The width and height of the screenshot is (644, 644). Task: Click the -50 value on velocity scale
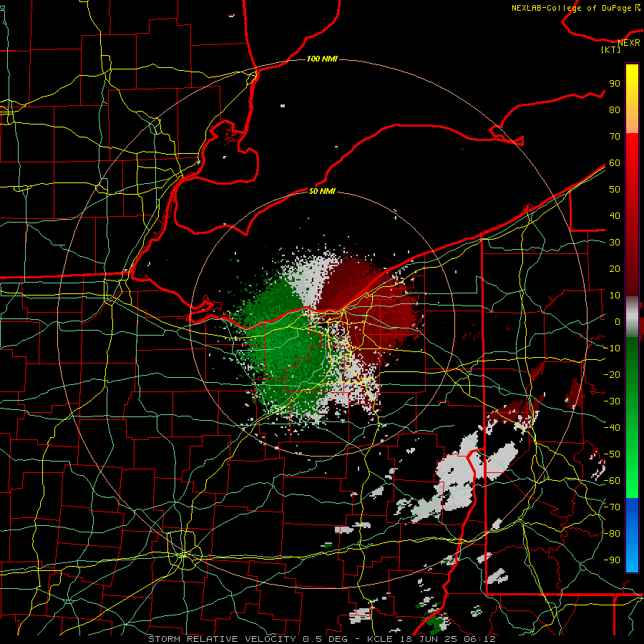pyautogui.click(x=612, y=454)
